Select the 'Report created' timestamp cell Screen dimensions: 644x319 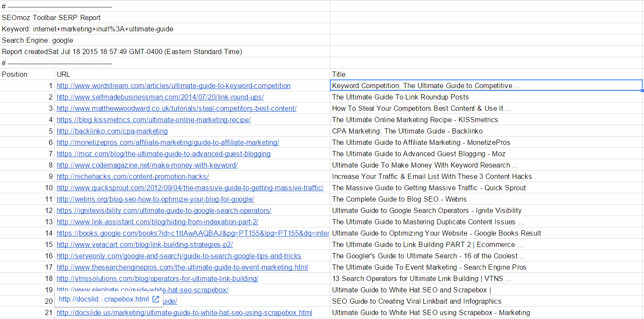click(x=165, y=51)
